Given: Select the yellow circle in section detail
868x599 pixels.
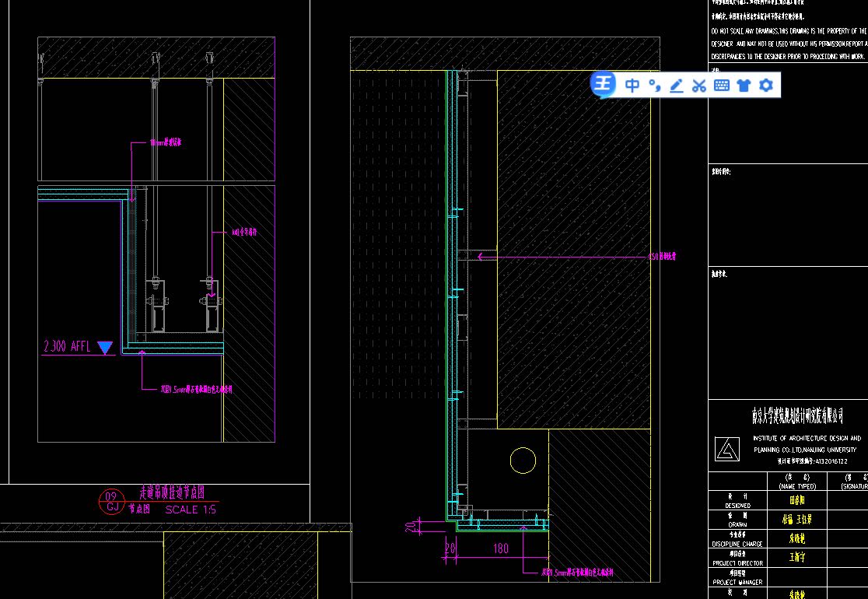Looking at the screenshot, I should (x=523, y=461).
